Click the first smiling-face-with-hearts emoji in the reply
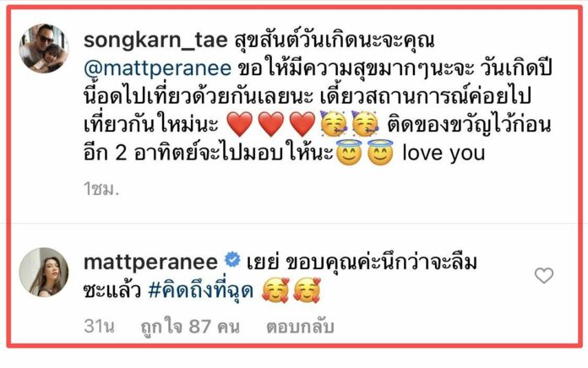This screenshot has height=368, width=588. (275, 290)
